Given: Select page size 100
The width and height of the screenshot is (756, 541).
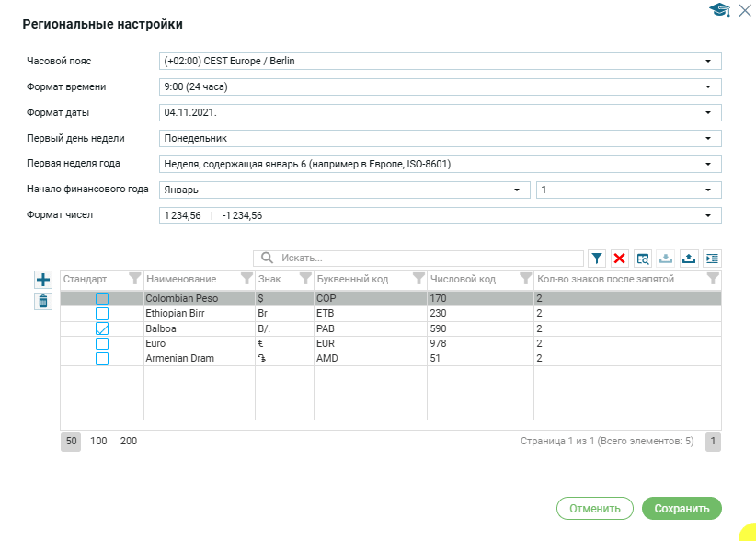Looking at the screenshot, I should coord(98,442).
